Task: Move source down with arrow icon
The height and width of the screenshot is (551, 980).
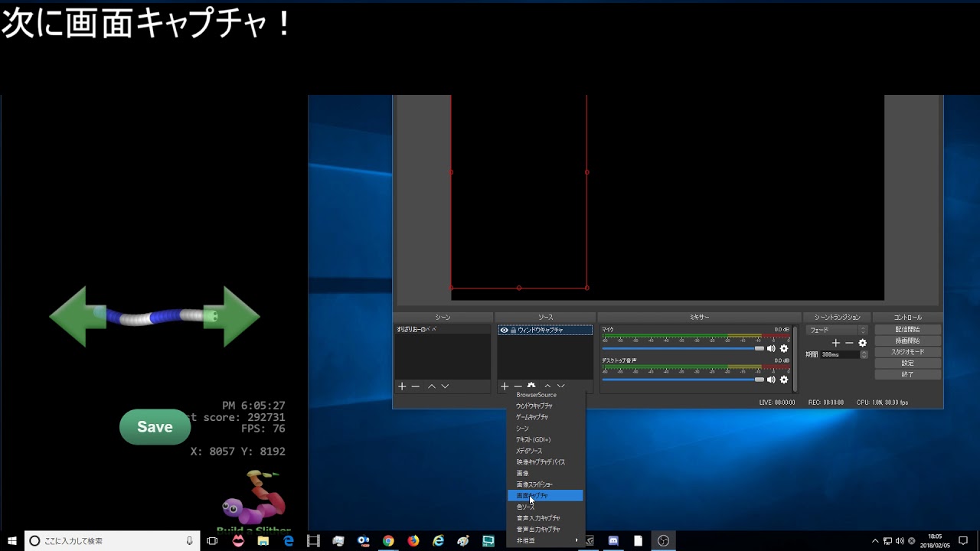Action: pyautogui.click(x=561, y=386)
